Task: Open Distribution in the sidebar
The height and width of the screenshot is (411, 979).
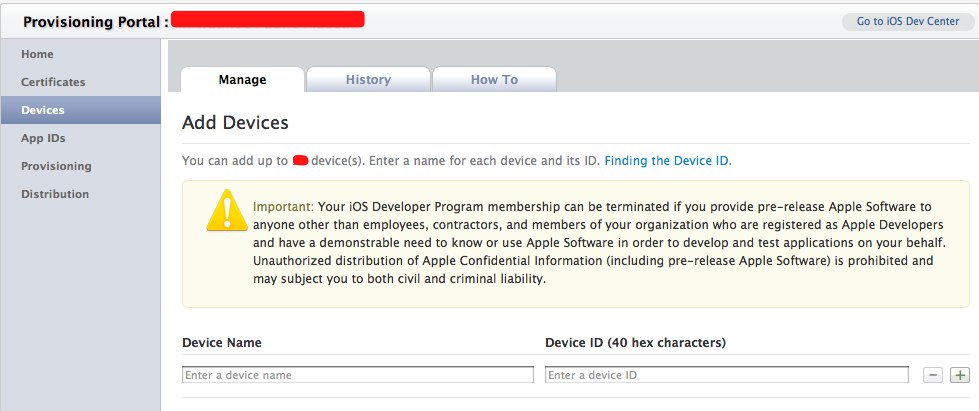Action: pos(55,194)
